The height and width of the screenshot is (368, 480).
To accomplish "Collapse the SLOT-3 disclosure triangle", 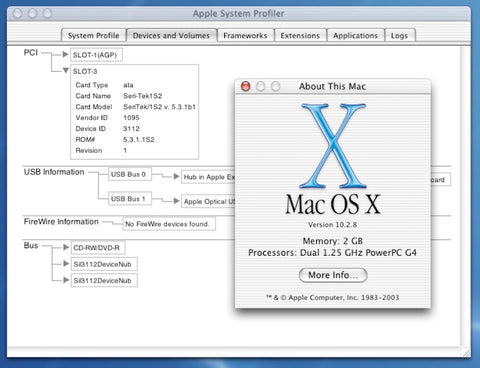I will 66,71.
